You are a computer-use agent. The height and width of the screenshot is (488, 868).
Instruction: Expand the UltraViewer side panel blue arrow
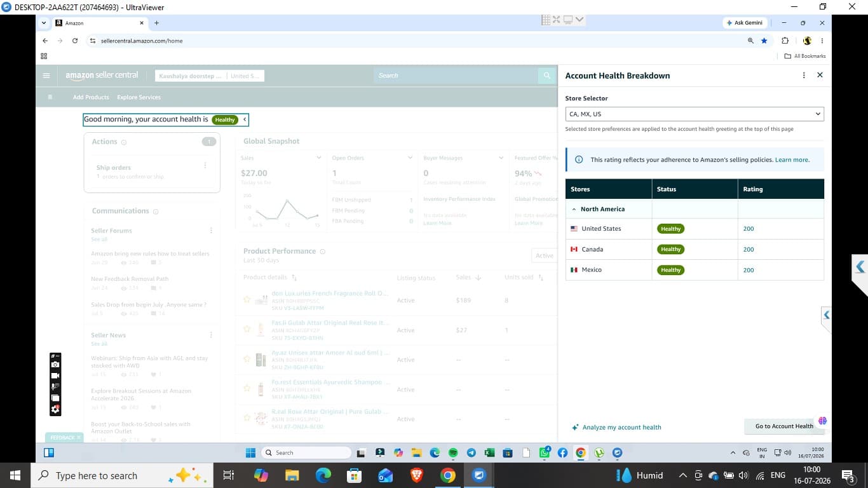point(860,267)
